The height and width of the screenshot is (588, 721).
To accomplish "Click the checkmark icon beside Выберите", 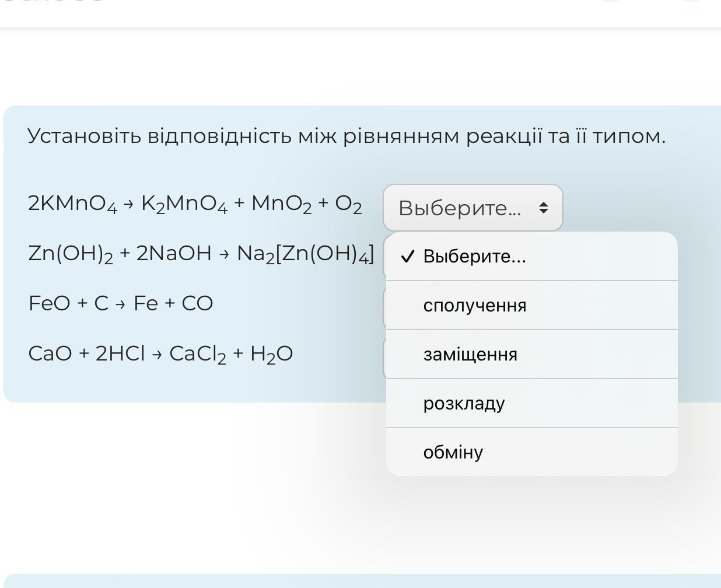I will 408,256.
